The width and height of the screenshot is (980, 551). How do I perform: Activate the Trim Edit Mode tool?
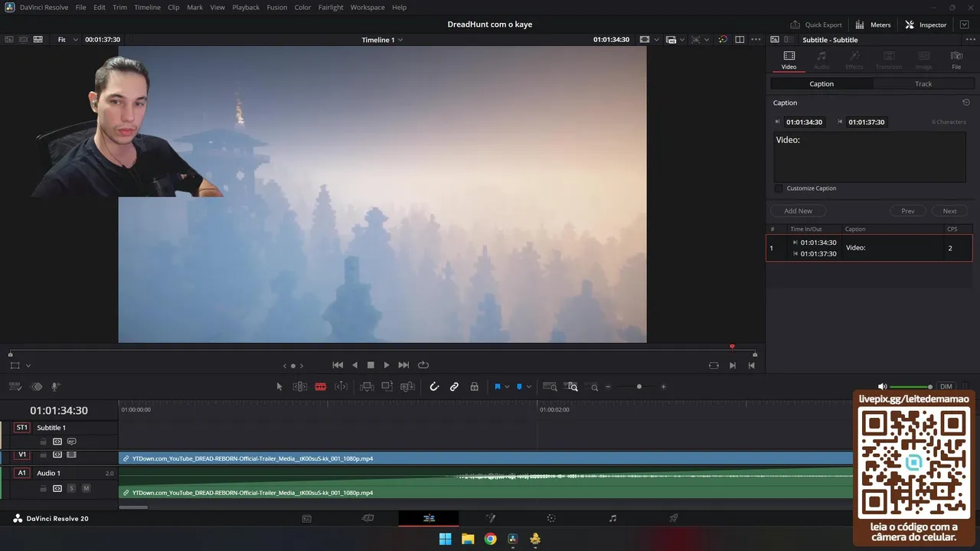pos(300,386)
